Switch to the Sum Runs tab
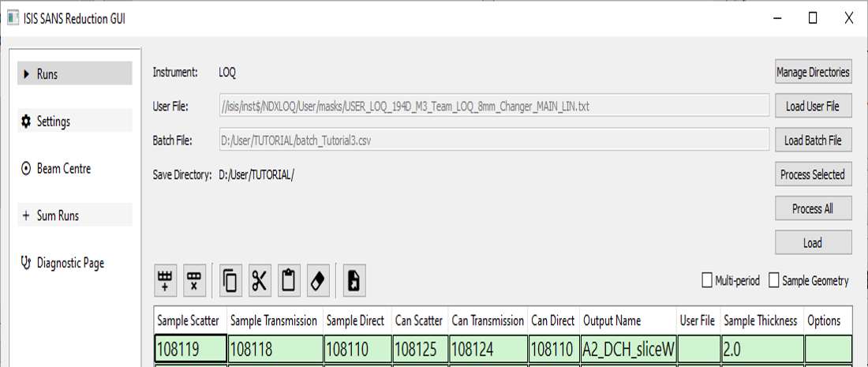The height and width of the screenshot is (367, 868). 74,215
